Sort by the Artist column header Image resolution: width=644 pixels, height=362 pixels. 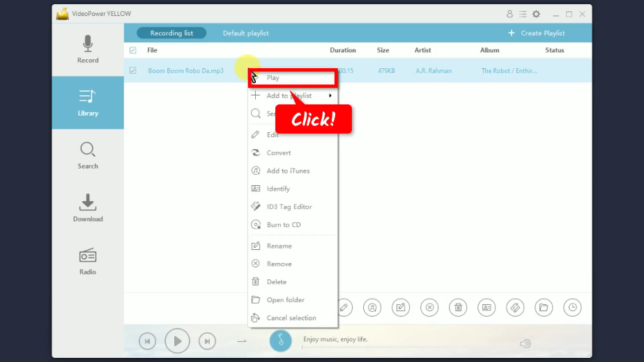(x=422, y=50)
